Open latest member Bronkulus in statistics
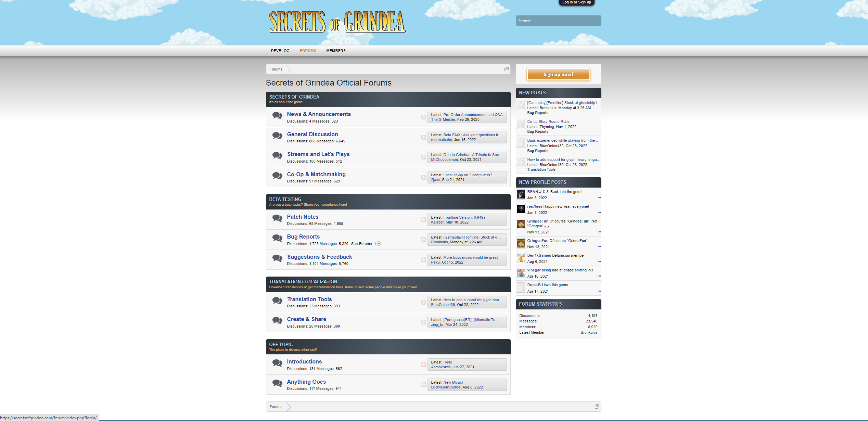The height and width of the screenshot is (421, 868). point(589,332)
